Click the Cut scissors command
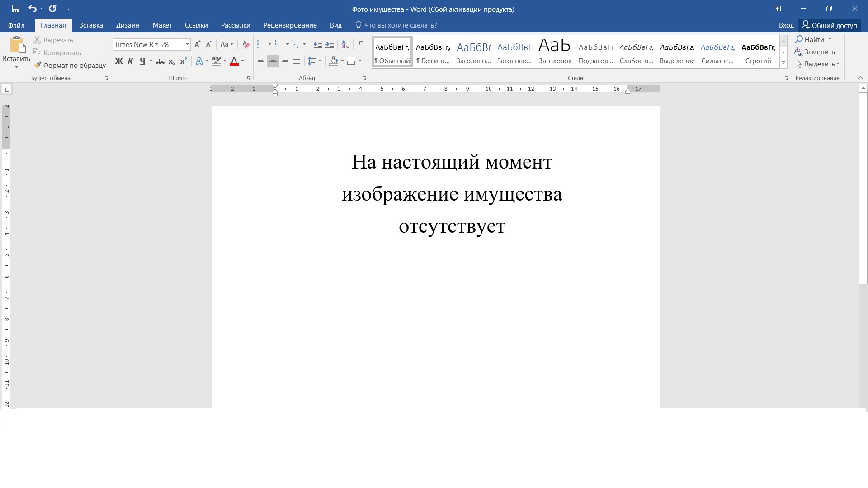The width and height of the screenshot is (868, 488). click(53, 40)
